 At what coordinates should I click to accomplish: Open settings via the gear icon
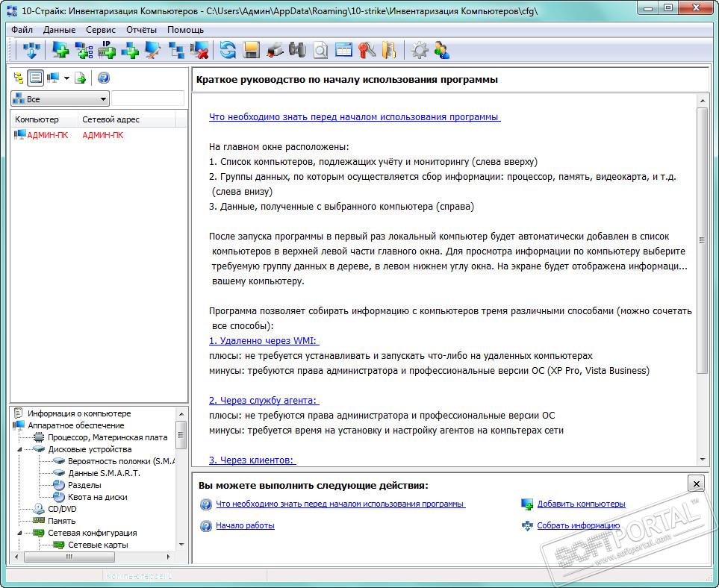419,50
